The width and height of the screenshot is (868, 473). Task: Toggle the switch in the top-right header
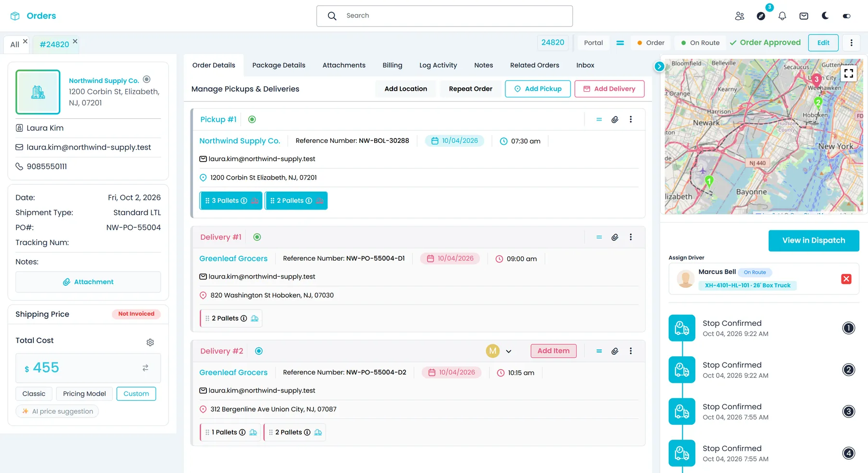tap(846, 16)
